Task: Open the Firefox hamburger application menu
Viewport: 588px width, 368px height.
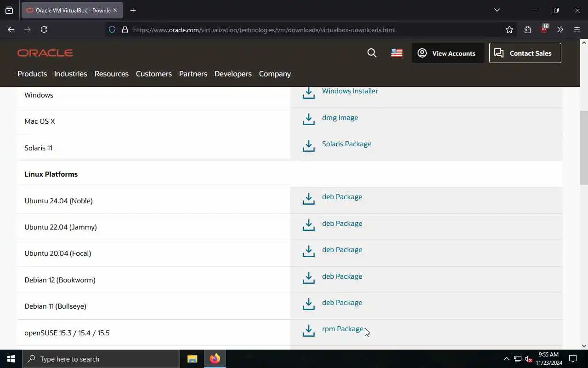Action: [577, 29]
